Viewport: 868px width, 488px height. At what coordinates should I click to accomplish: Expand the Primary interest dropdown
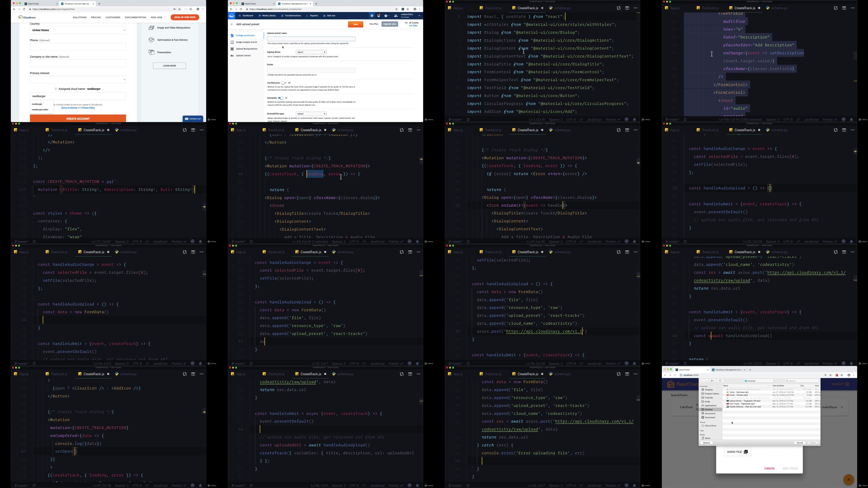coord(78,80)
